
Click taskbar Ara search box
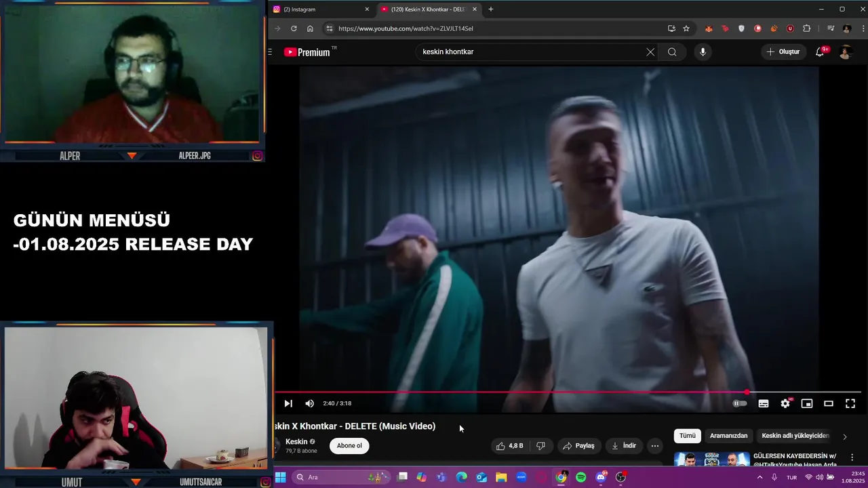click(x=342, y=477)
